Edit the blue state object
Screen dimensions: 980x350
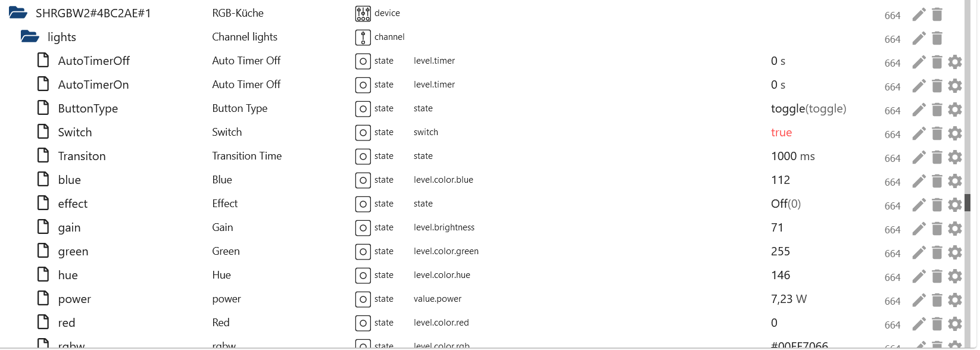click(x=919, y=181)
